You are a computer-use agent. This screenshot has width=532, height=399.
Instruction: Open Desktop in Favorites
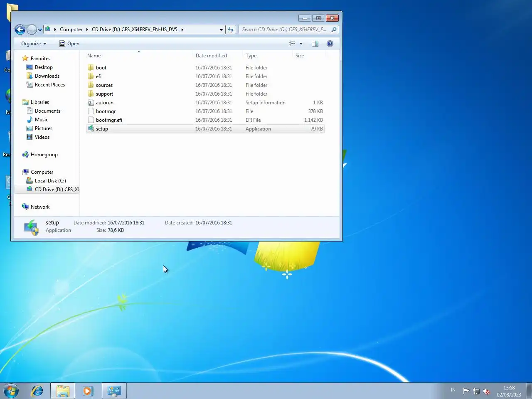pyautogui.click(x=44, y=67)
